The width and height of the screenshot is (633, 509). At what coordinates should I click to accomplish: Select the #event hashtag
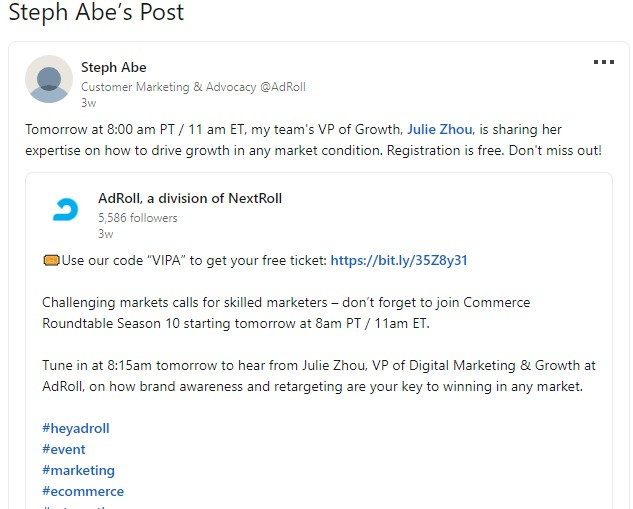click(x=64, y=449)
